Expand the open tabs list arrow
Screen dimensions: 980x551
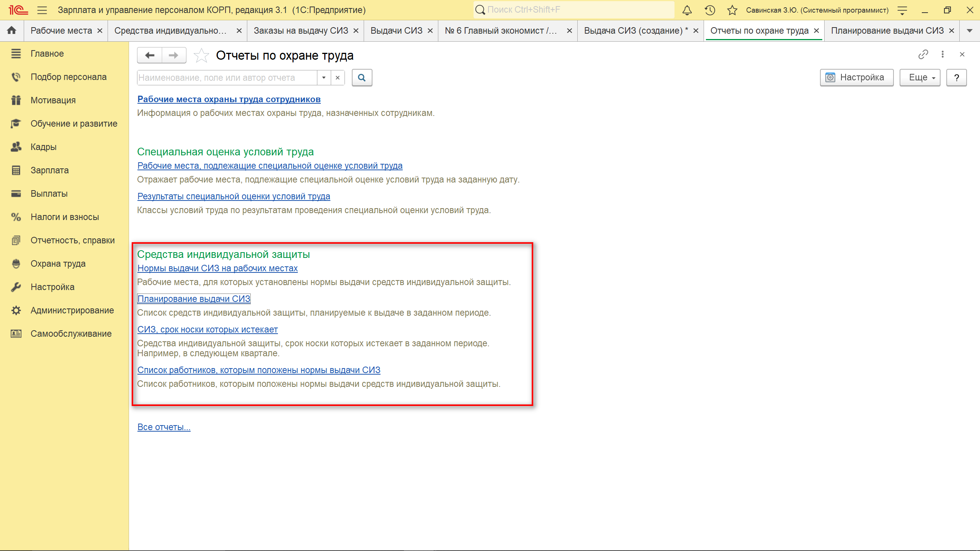point(970,31)
